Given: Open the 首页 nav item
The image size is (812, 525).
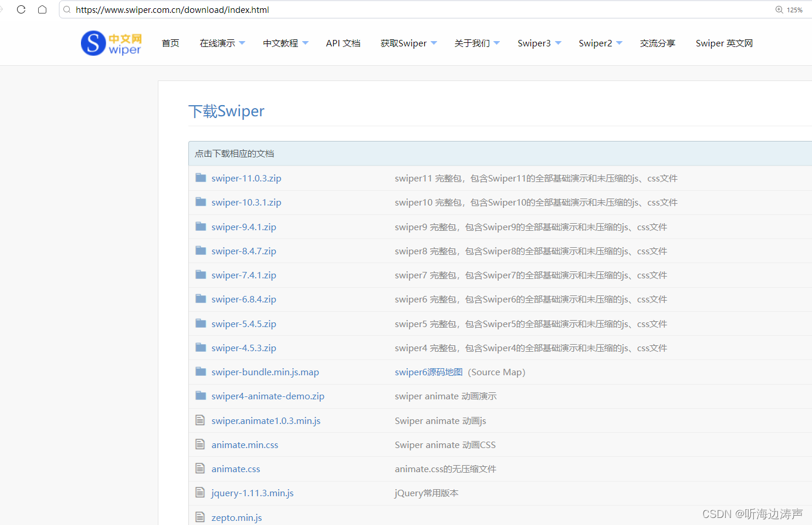Looking at the screenshot, I should [x=171, y=43].
